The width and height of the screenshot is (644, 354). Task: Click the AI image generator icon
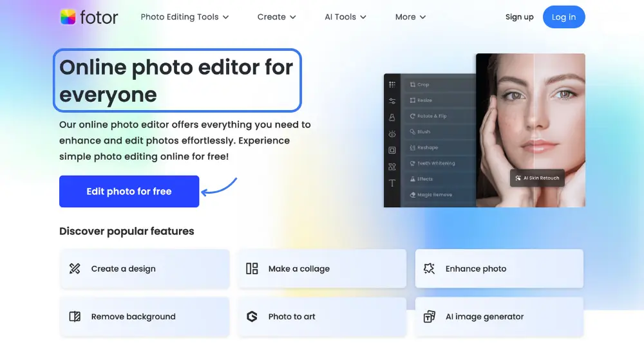429,317
